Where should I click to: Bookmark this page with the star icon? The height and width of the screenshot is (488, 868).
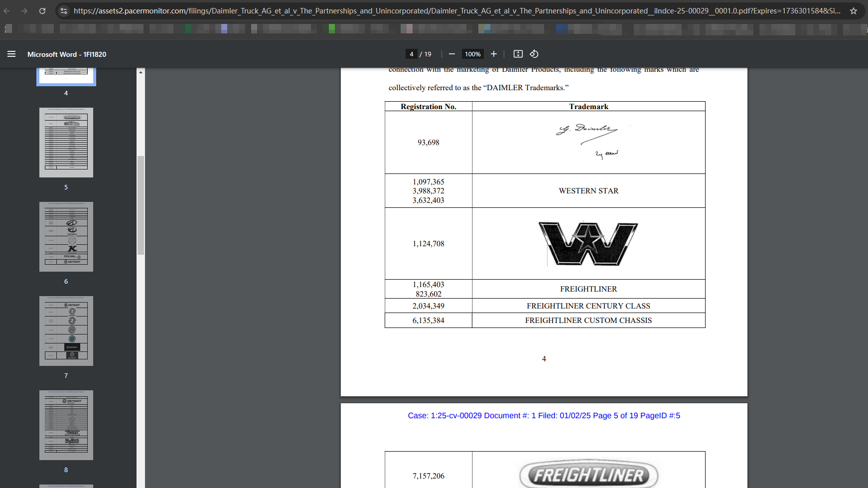854,10
